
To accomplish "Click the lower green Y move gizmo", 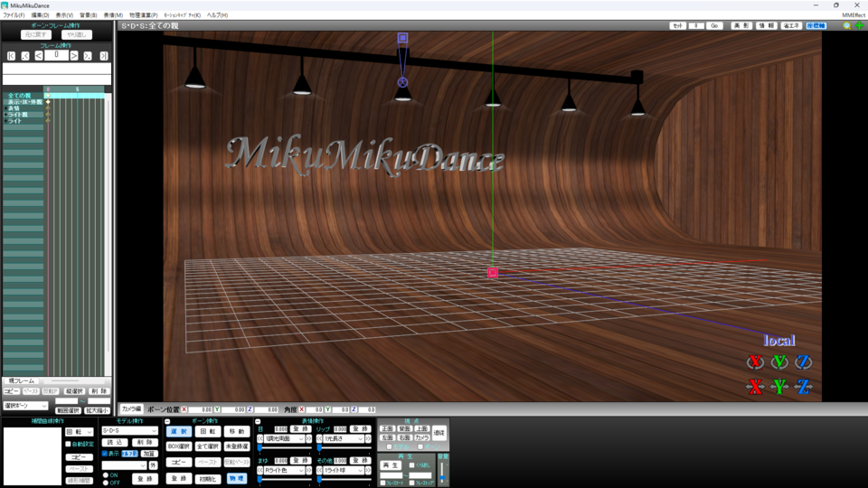I will (x=779, y=386).
